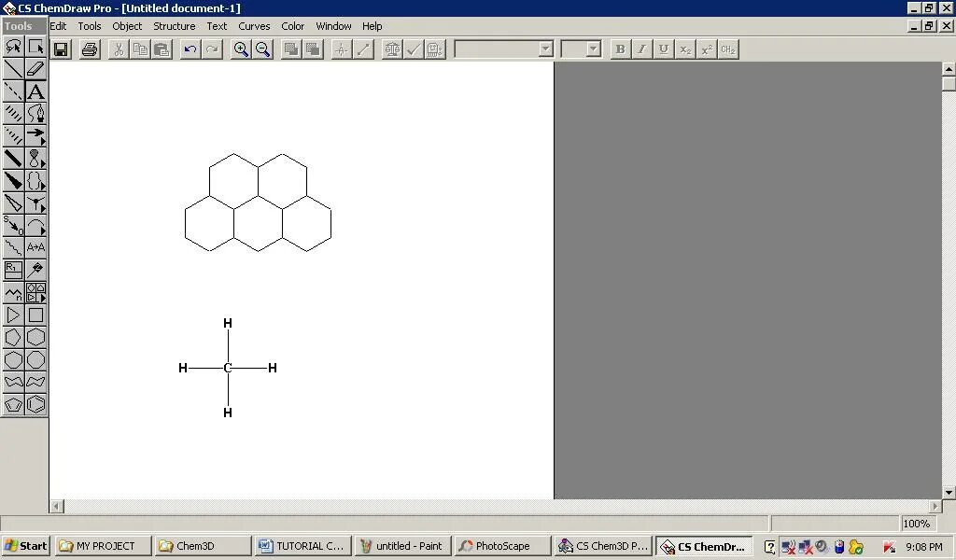Open the Orbital tool palette
This screenshot has height=560, width=956.
[x=36, y=159]
